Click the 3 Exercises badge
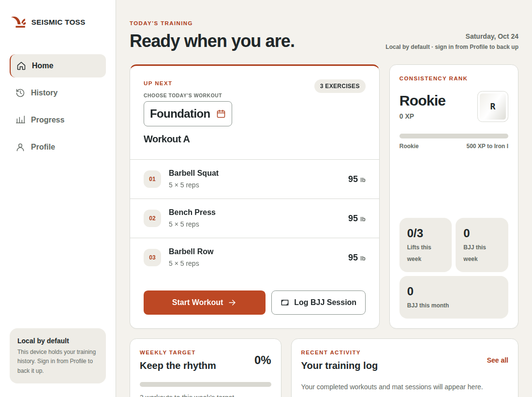532x397 pixels. click(340, 86)
